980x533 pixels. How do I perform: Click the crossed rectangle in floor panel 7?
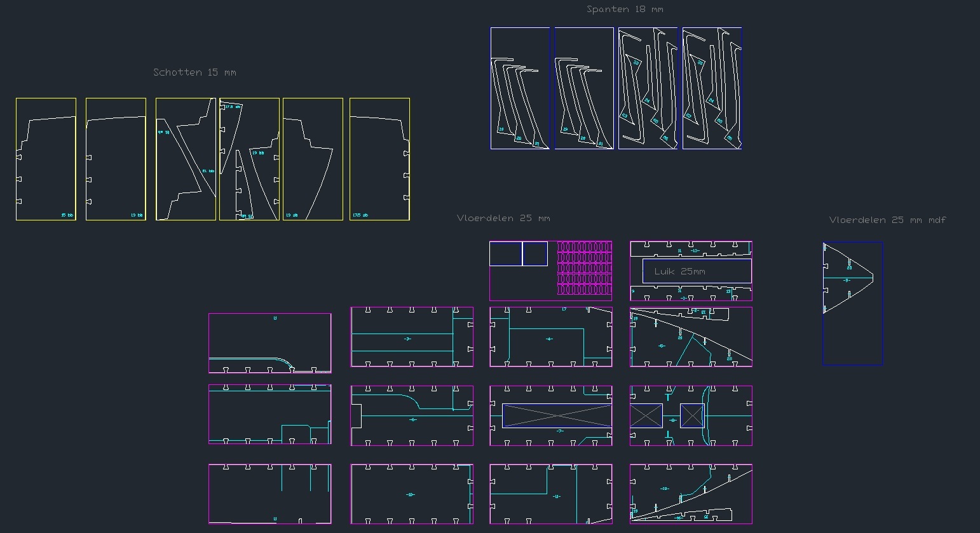[x=557, y=415]
